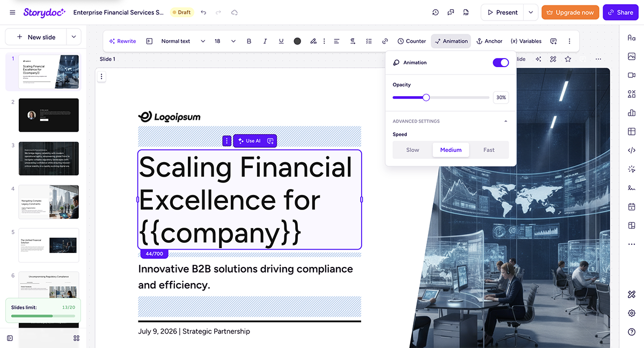Open the chart panel in right sidebar

click(632, 113)
